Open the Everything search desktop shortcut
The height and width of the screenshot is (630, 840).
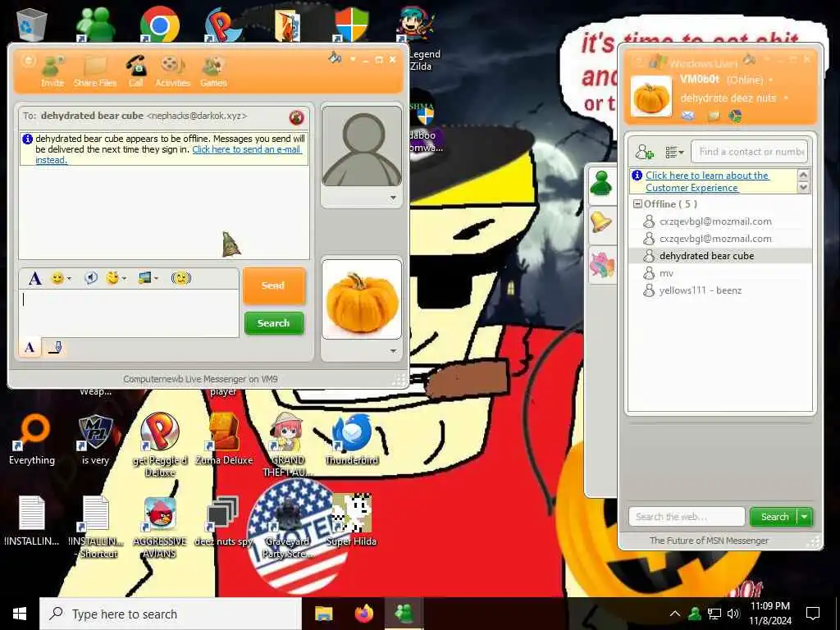coord(32,440)
